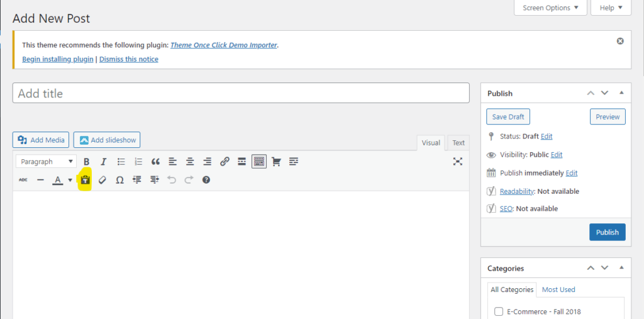Screen dimensions: 644x319
Task: Open the SEO link
Action: [506, 209]
